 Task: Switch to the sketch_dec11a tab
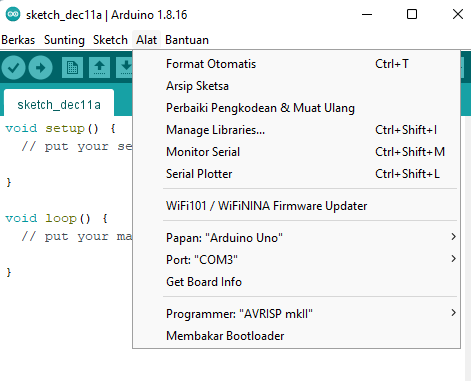point(59,104)
